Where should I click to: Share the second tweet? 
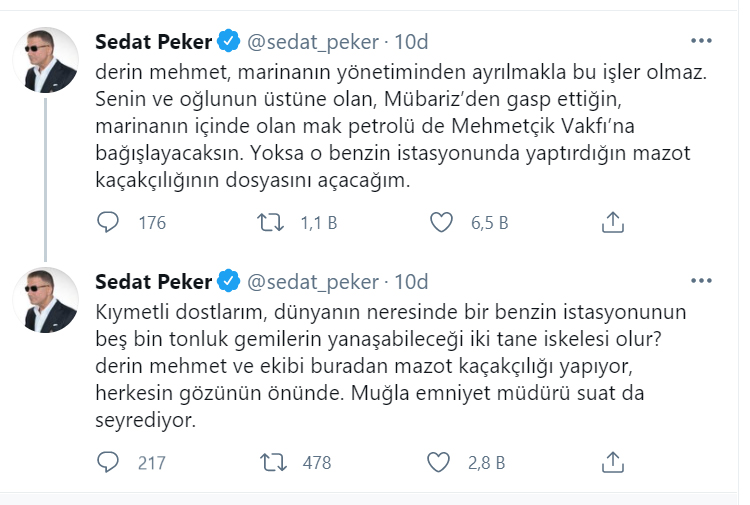tap(613, 462)
